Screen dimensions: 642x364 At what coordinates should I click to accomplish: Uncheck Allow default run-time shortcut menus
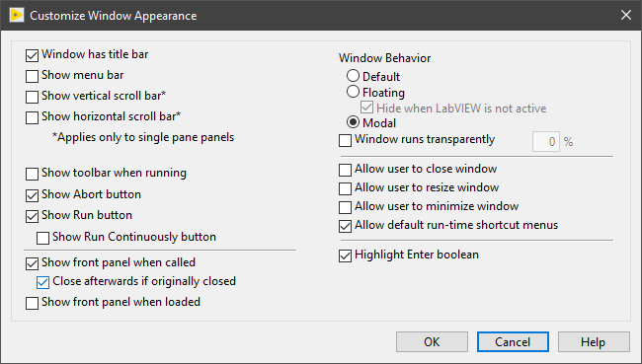pos(345,226)
